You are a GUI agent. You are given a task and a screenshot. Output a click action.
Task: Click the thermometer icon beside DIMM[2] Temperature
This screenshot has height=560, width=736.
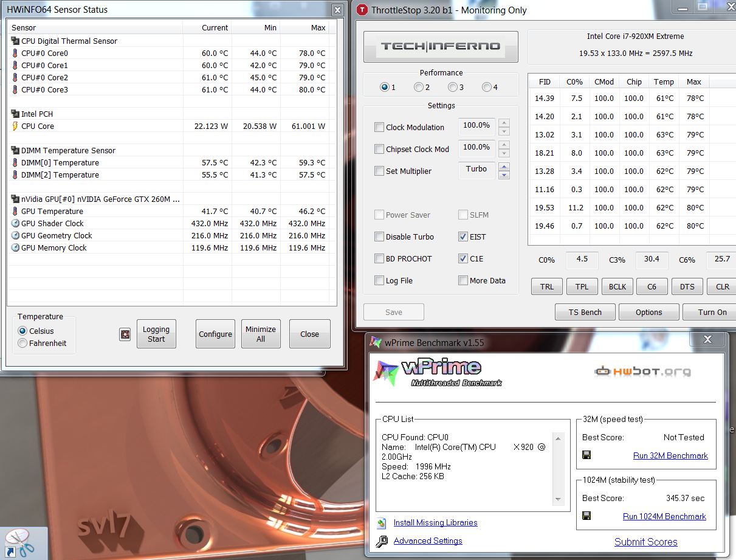[x=15, y=175]
